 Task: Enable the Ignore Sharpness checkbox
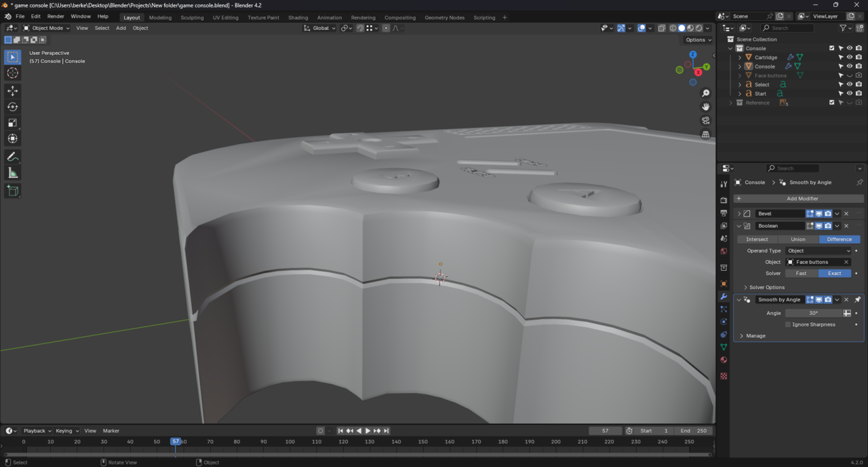pos(788,324)
